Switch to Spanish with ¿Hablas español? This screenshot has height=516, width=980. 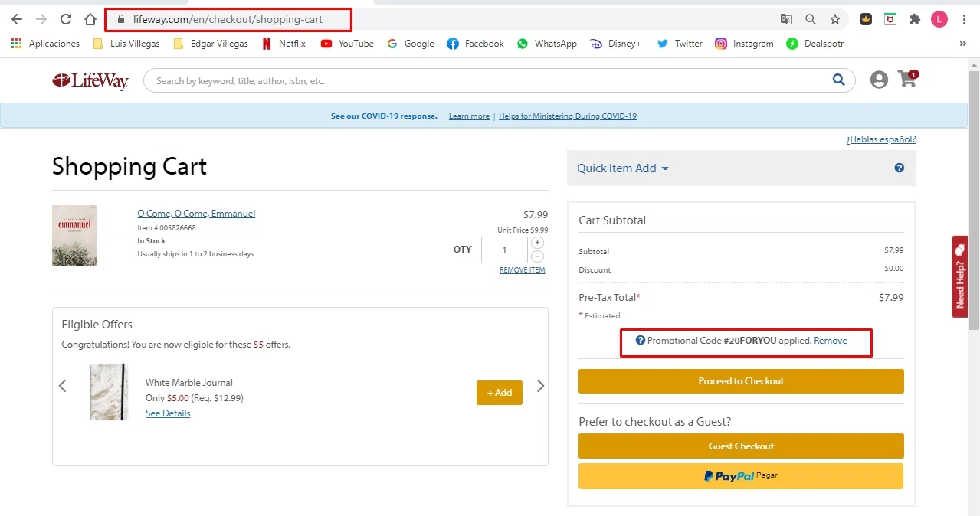pyautogui.click(x=880, y=139)
